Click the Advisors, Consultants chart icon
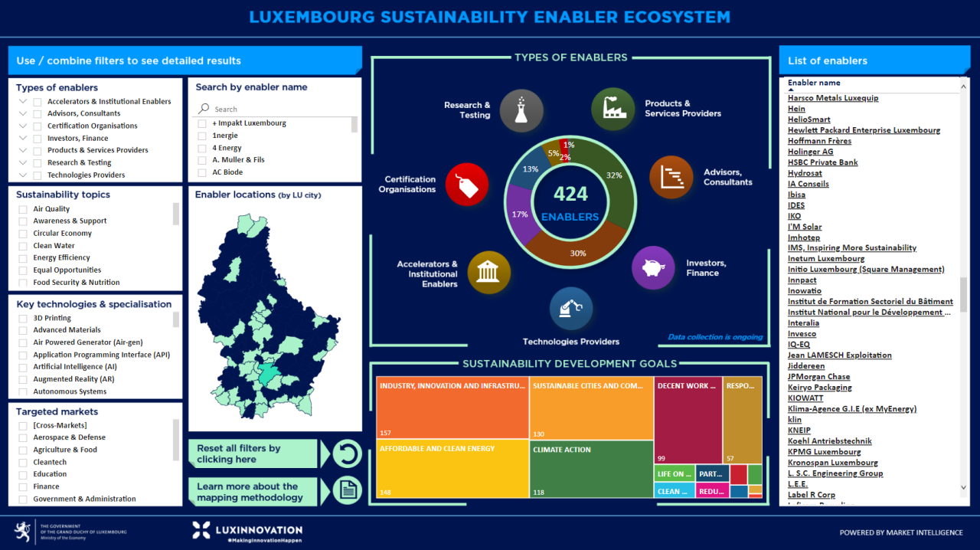 (x=671, y=177)
